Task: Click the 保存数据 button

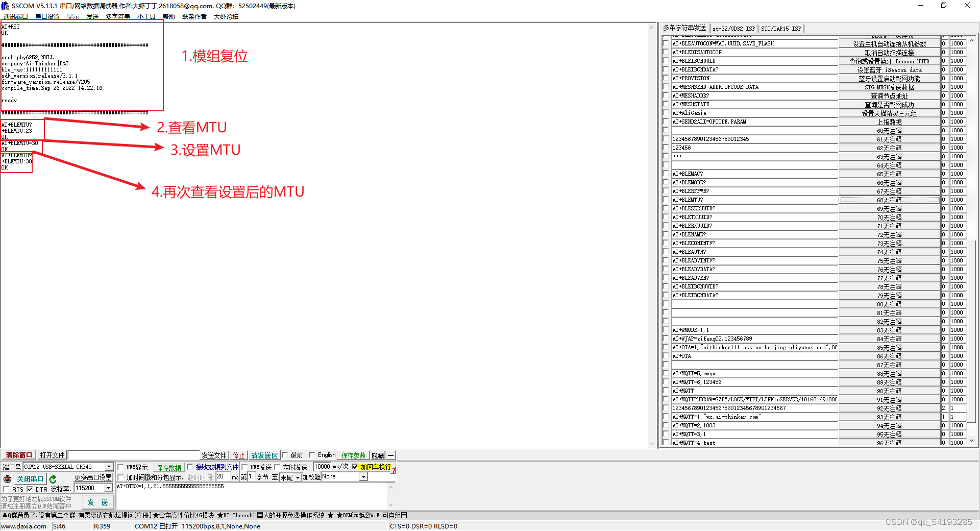Action: pos(169,467)
